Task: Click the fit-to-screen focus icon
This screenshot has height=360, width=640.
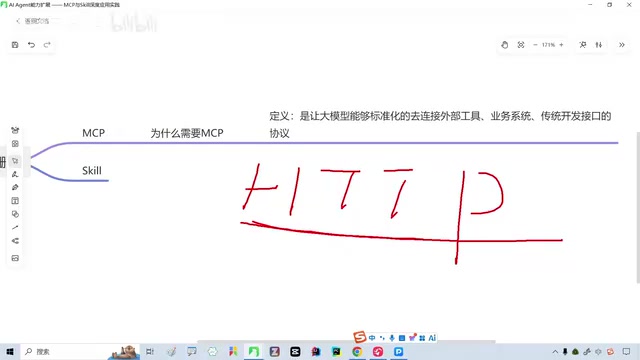Action: pos(521,45)
